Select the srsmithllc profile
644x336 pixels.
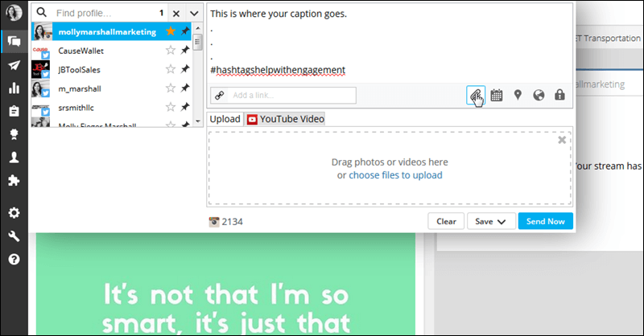[76, 108]
